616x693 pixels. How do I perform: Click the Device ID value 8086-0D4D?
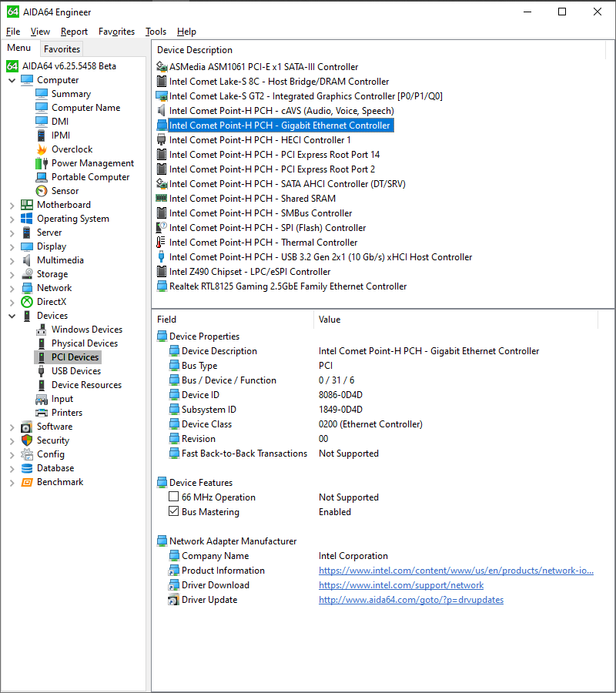click(340, 395)
